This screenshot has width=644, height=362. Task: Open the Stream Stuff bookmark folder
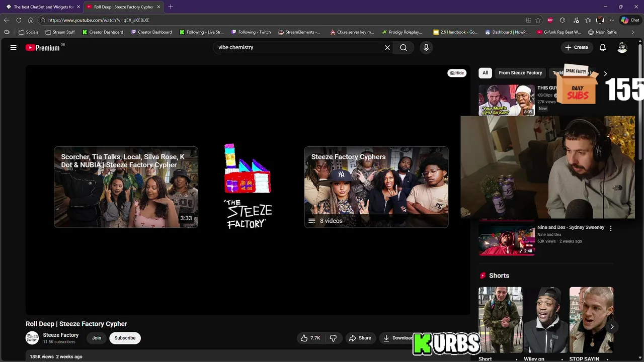60,32
